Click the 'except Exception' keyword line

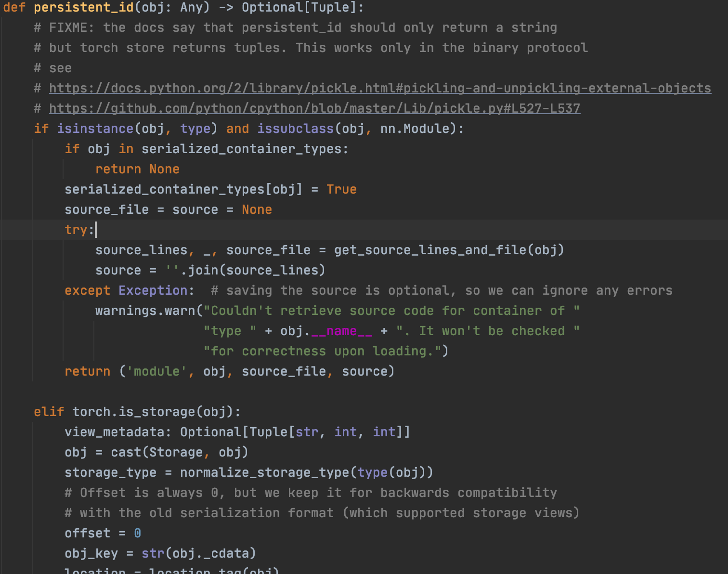(x=129, y=290)
